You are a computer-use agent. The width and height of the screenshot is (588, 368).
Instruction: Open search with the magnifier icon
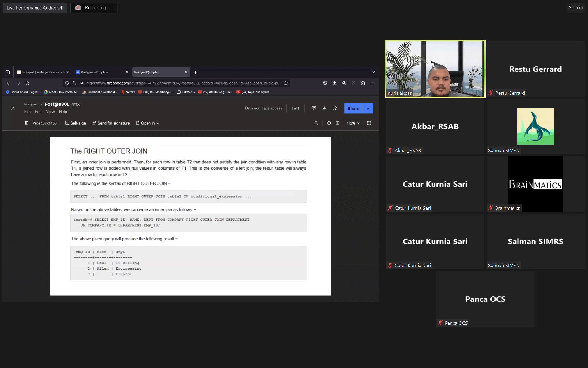316,123
